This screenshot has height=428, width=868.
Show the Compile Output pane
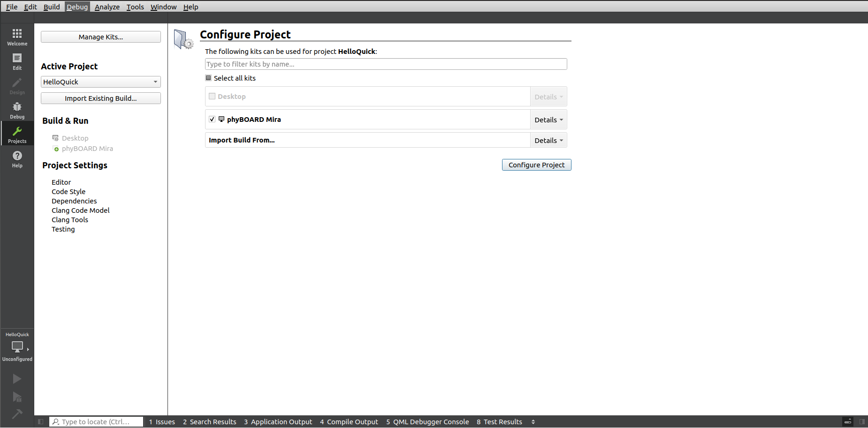[349, 421]
